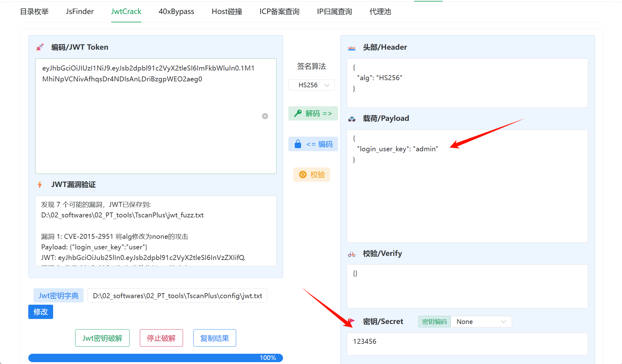Click the rocket icon beside JWT Token heading

40,47
